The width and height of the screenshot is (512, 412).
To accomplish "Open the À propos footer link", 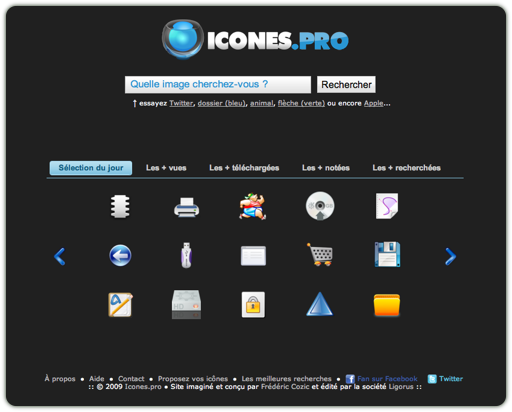I will click(60, 379).
